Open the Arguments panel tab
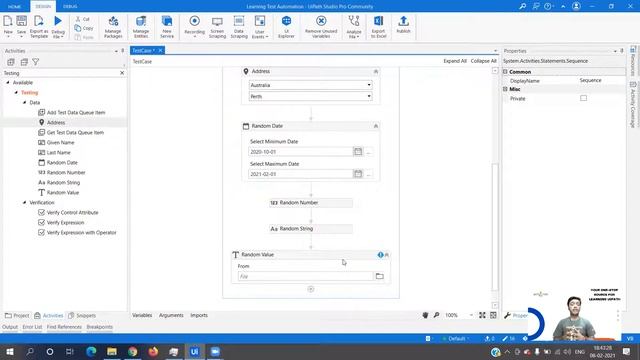This screenshot has height=360, width=640. tap(171, 315)
